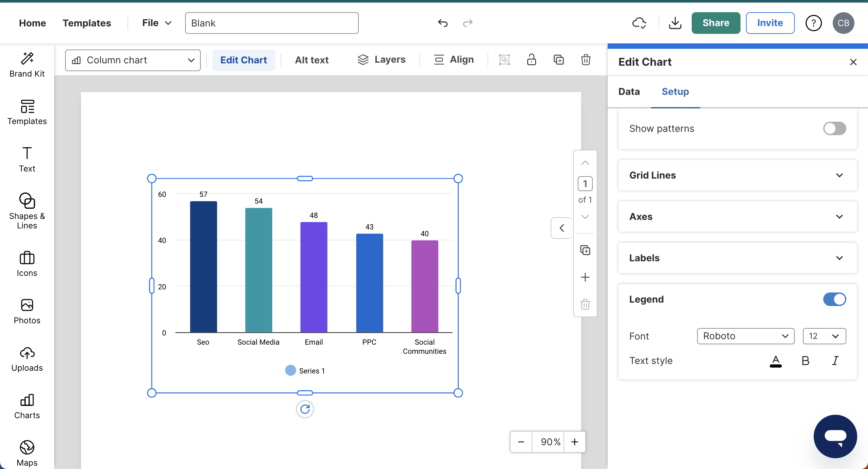The image size is (868, 469).
Task: Open the Brand Kit panel
Action: (x=27, y=64)
